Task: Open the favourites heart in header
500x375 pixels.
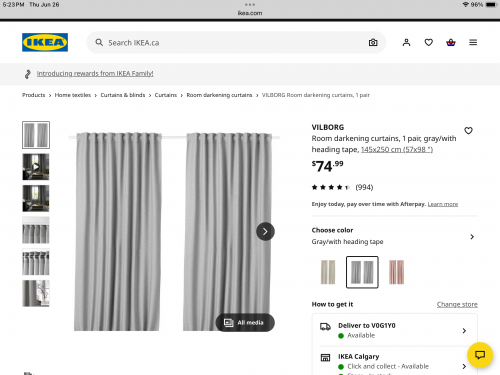Action: coord(429,42)
